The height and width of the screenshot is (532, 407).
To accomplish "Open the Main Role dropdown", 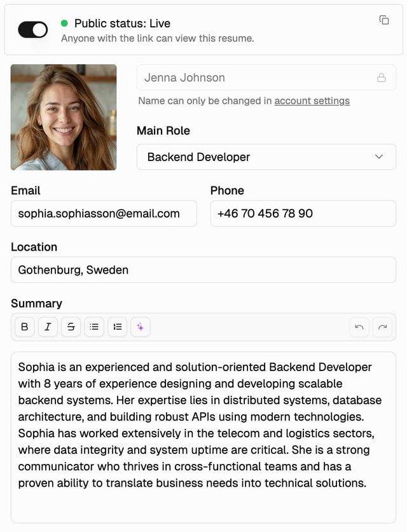I will pyautogui.click(x=266, y=157).
